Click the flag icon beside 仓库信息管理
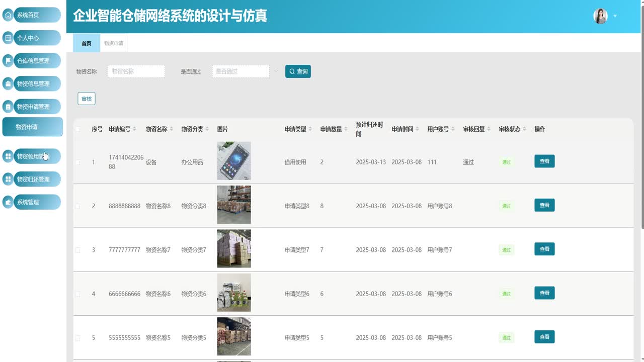The image size is (644, 362). tap(8, 61)
